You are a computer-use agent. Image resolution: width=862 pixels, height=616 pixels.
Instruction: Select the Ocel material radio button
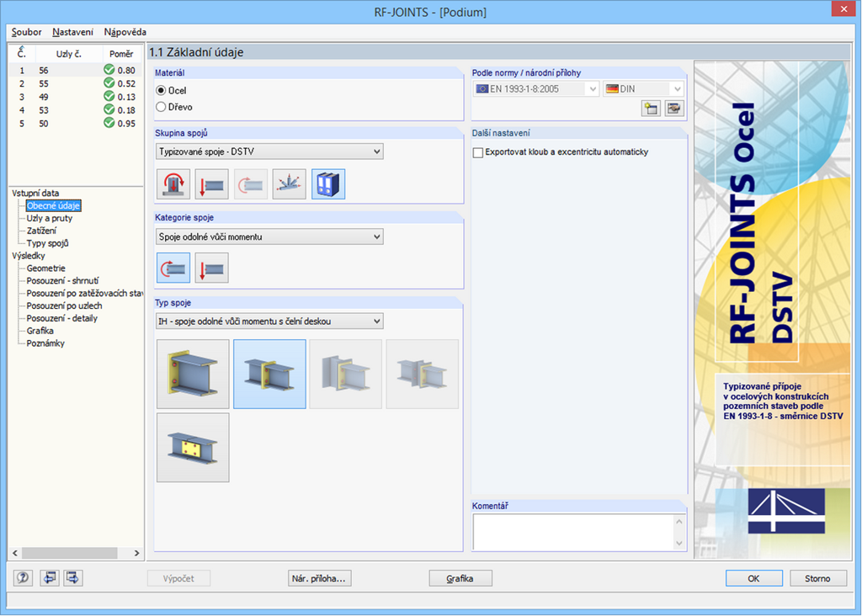[161, 90]
